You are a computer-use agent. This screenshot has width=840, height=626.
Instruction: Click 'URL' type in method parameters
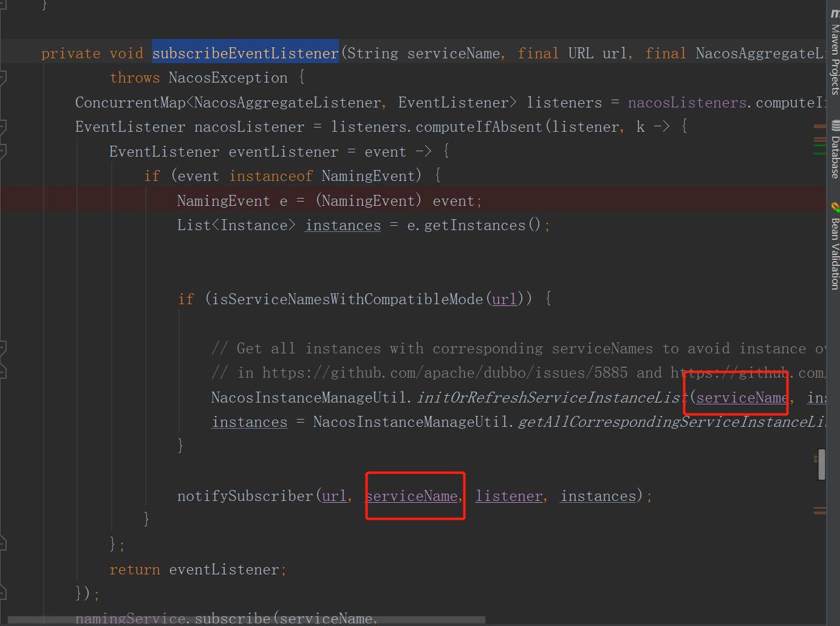pyautogui.click(x=581, y=53)
